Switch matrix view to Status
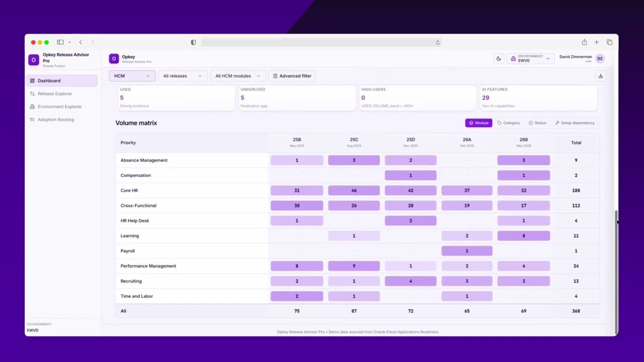644x362 pixels. (537, 123)
